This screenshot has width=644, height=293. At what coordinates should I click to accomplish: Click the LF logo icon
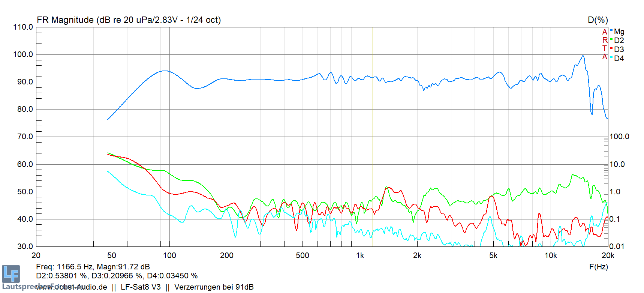pos(10,274)
